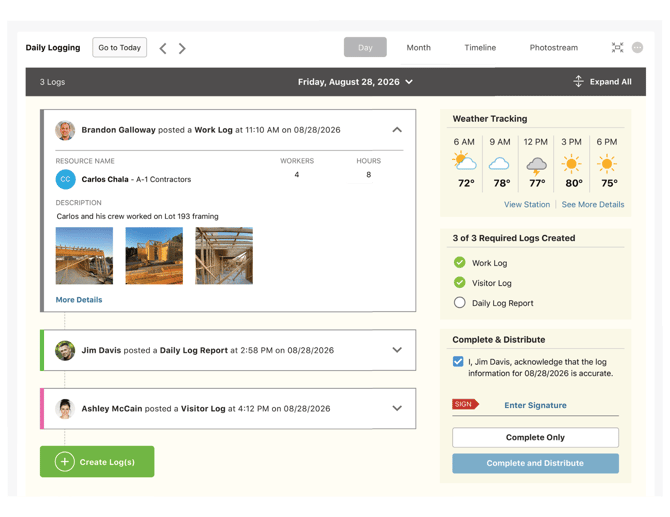This screenshot has width=670, height=517.
Task: Click Jim Davis's avatar photo
Action: pyautogui.click(x=65, y=350)
